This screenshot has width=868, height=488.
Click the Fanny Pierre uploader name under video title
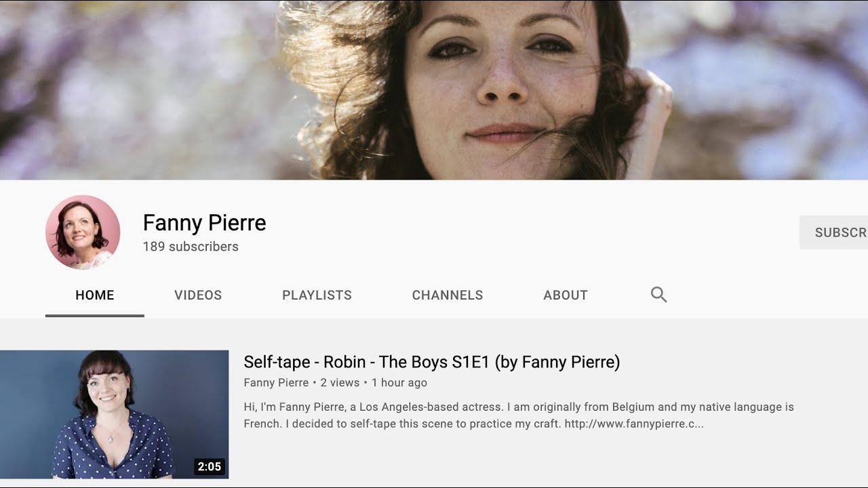(x=276, y=383)
